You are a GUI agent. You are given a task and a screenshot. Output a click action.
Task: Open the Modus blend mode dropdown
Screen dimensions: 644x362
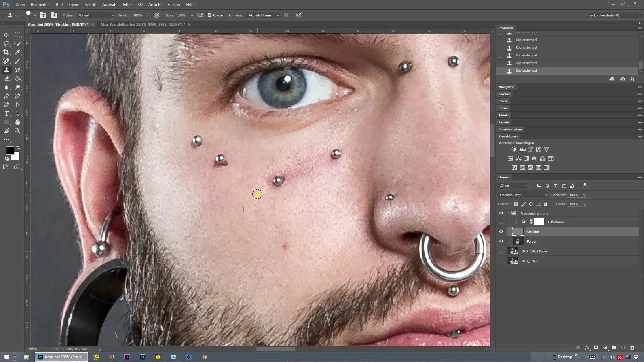(96, 15)
